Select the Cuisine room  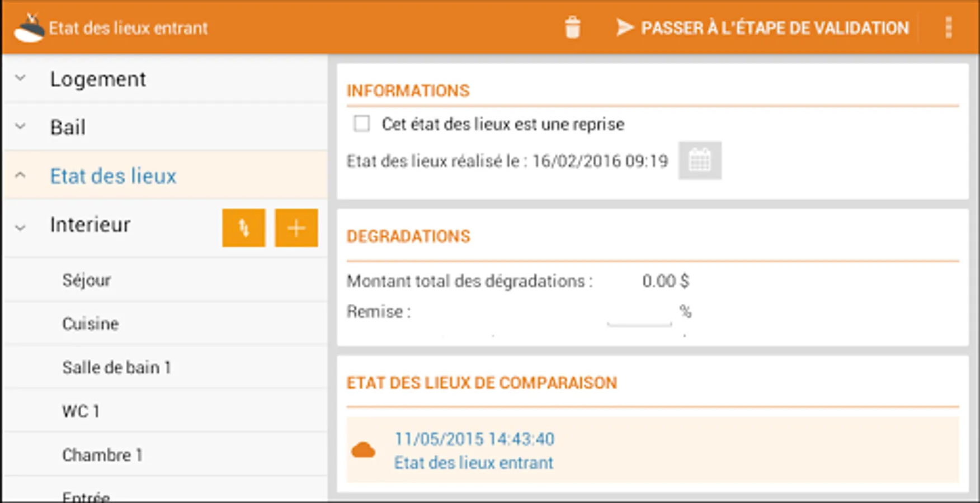pyautogui.click(x=90, y=323)
